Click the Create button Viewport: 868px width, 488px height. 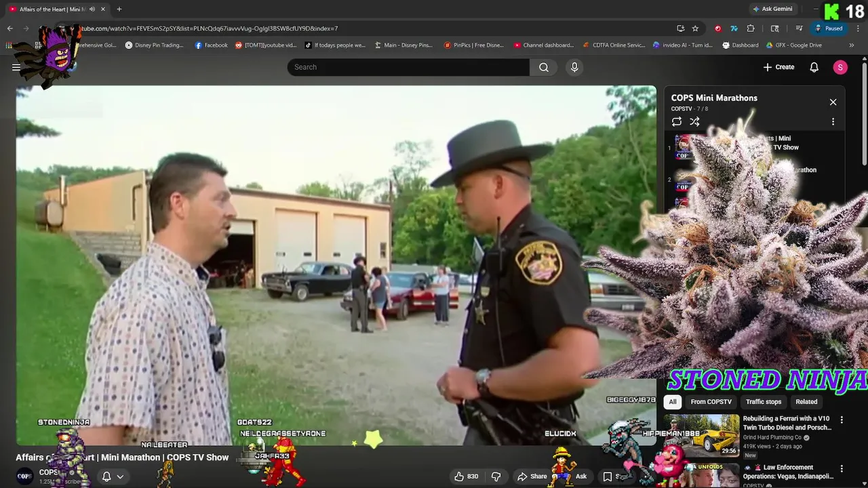[778, 67]
